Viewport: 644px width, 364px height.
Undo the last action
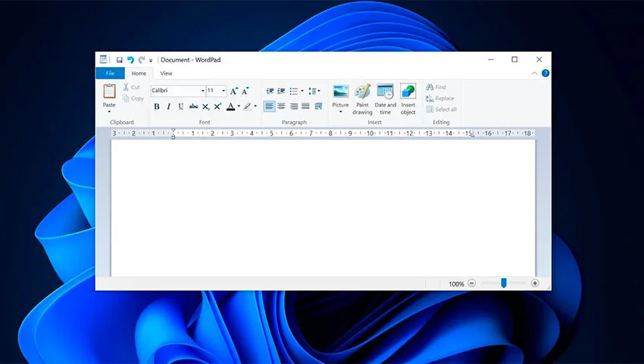pos(130,60)
